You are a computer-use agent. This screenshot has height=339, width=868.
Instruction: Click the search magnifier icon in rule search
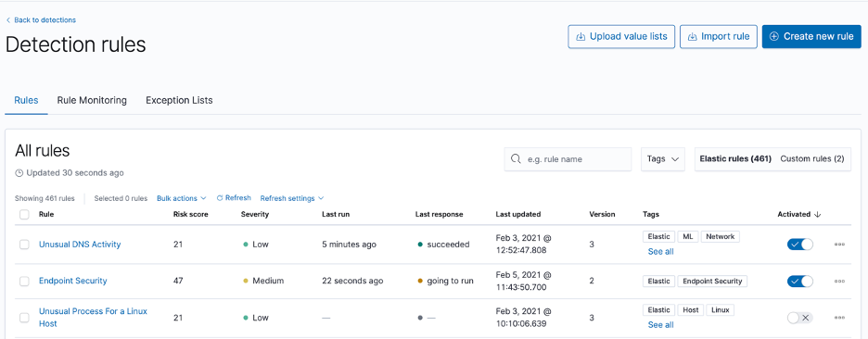[516, 158]
